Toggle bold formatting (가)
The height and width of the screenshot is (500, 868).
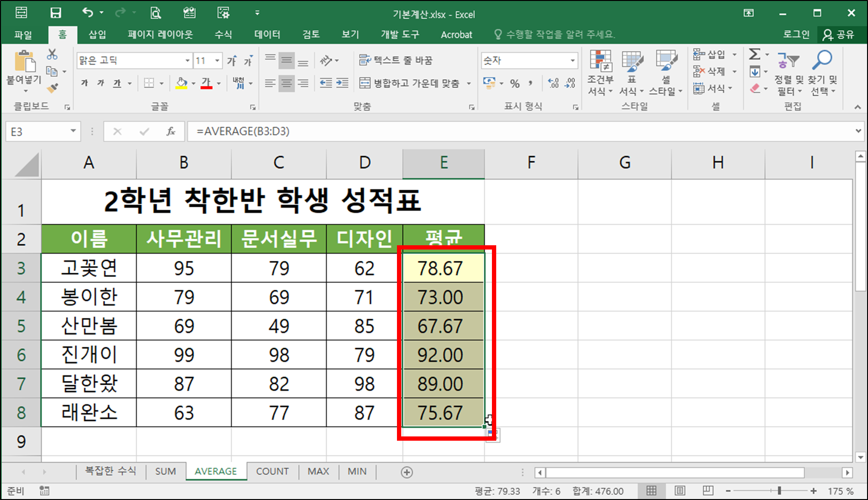pos(84,83)
